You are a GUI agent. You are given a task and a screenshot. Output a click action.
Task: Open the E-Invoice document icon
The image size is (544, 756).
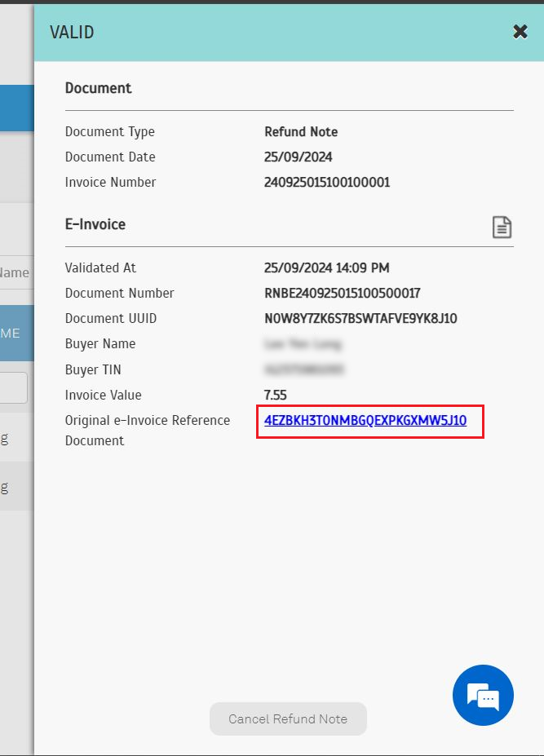tap(502, 228)
